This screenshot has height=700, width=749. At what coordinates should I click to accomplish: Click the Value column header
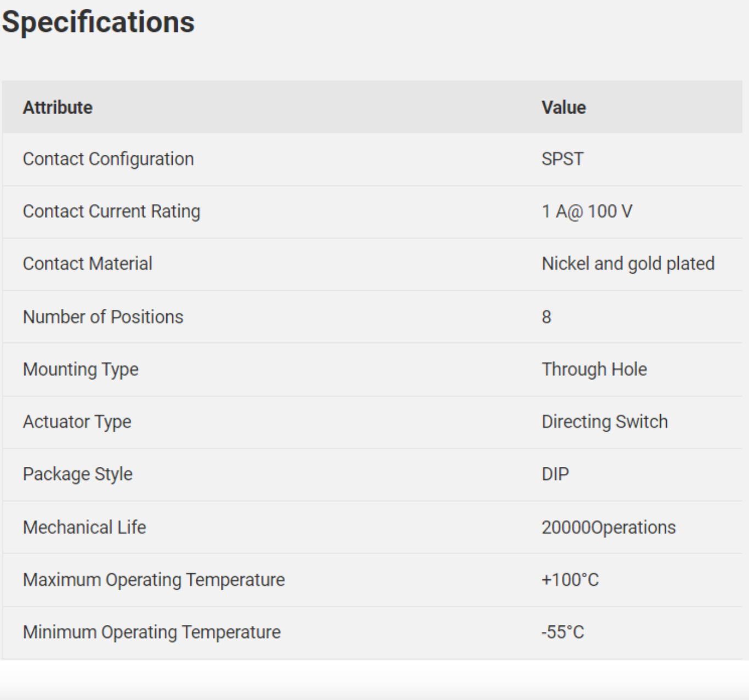tap(564, 108)
